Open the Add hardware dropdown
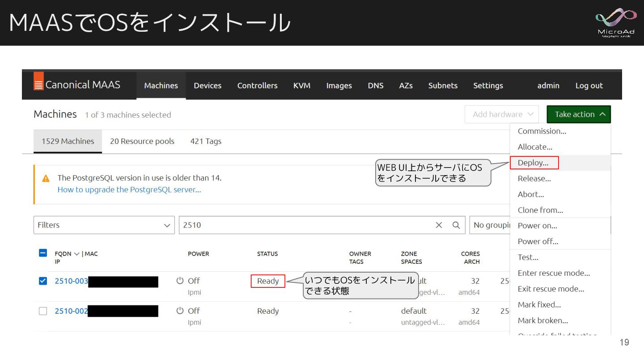Image resolution: width=644 pixels, height=362 pixels. click(x=502, y=114)
